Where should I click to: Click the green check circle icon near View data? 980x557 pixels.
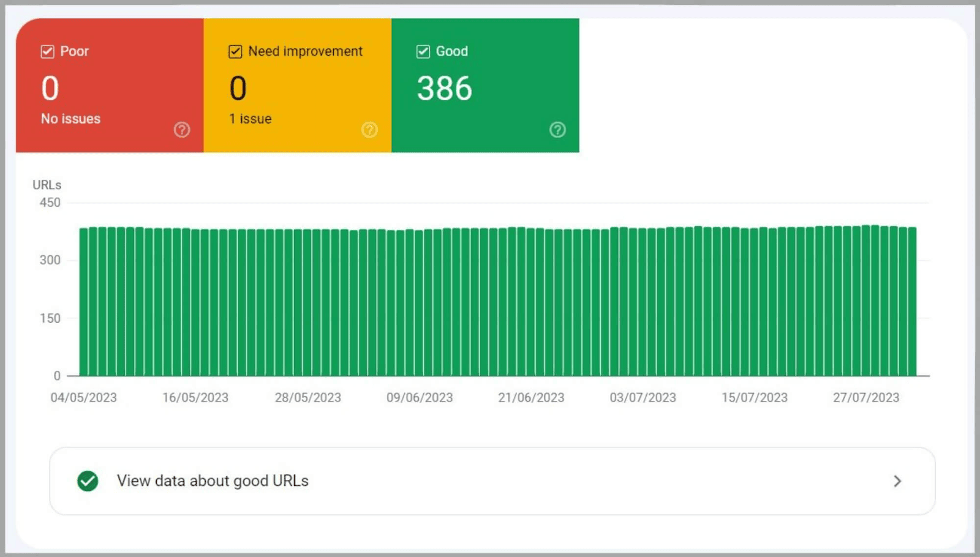point(87,481)
